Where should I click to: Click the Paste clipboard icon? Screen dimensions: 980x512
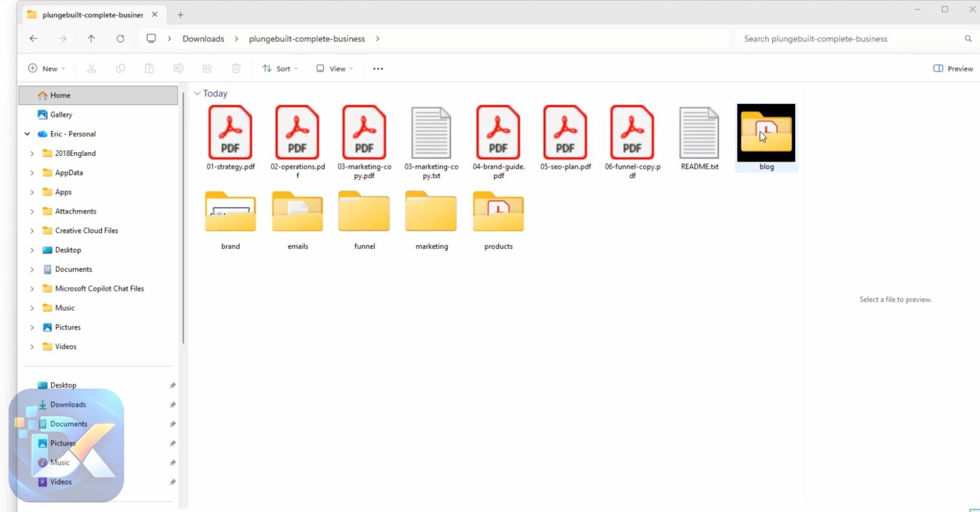(149, 69)
